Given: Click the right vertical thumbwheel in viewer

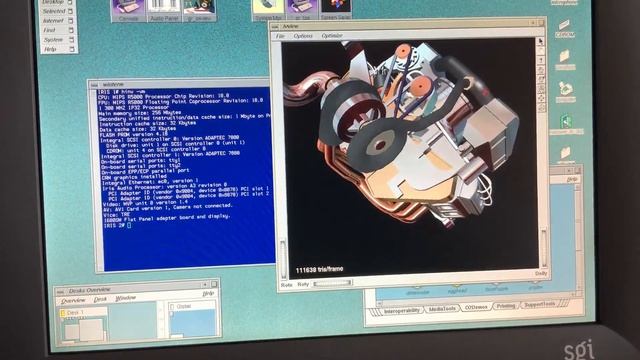Looking at the screenshot, I should (544, 249).
